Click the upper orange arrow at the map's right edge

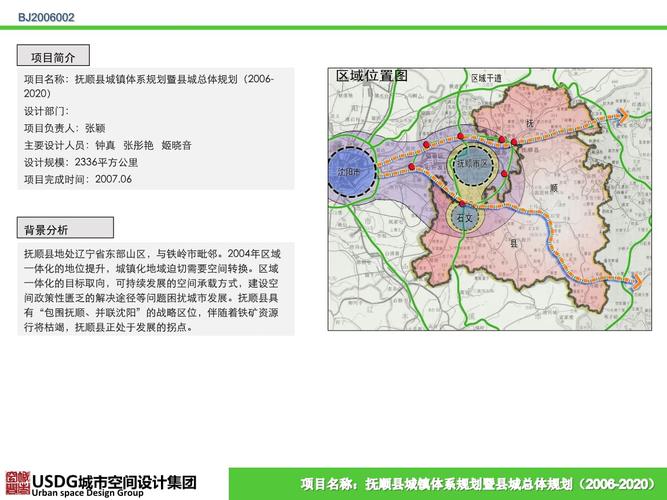pyautogui.click(x=623, y=116)
